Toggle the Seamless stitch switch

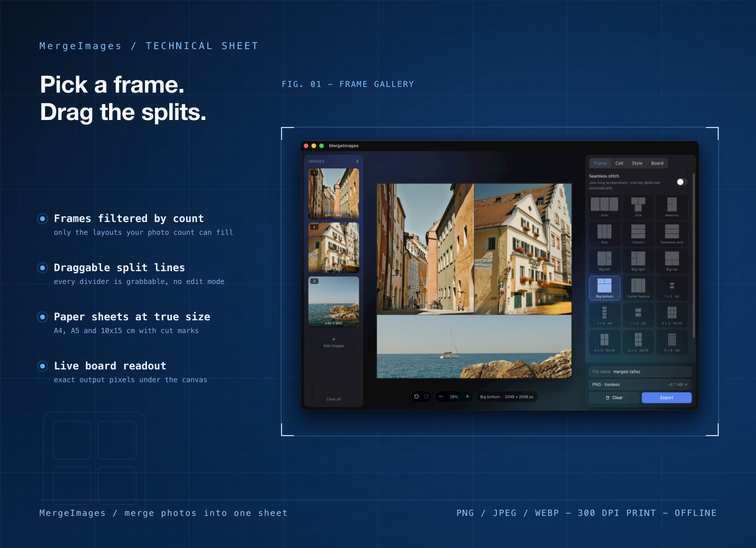click(x=682, y=182)
